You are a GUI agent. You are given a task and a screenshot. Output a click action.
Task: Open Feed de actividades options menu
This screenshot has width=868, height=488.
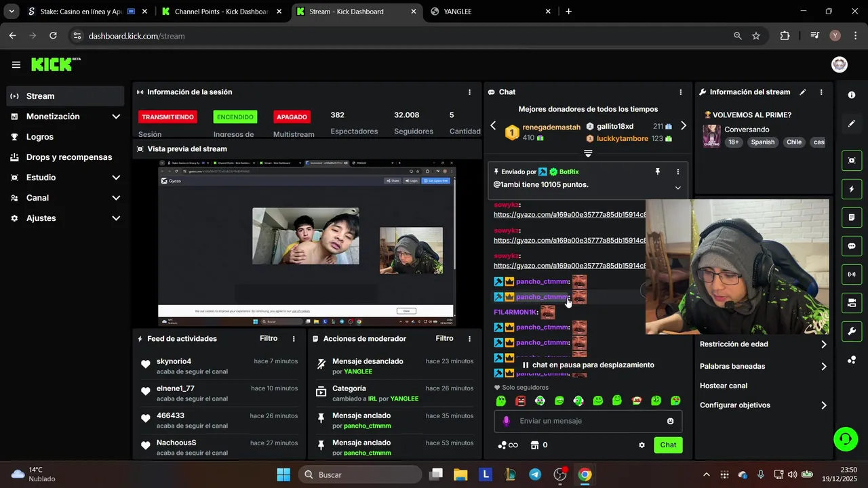tap(294, 339)
